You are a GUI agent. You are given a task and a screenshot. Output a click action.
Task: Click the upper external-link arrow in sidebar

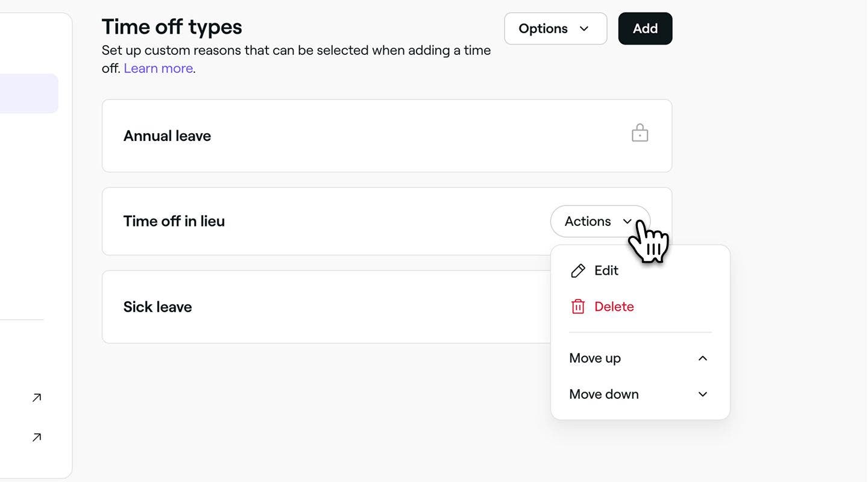37,398
